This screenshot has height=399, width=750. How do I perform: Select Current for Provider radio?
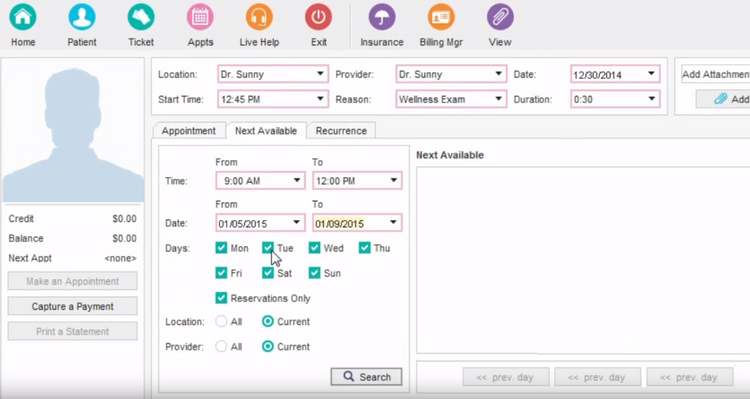click(268, 346)
